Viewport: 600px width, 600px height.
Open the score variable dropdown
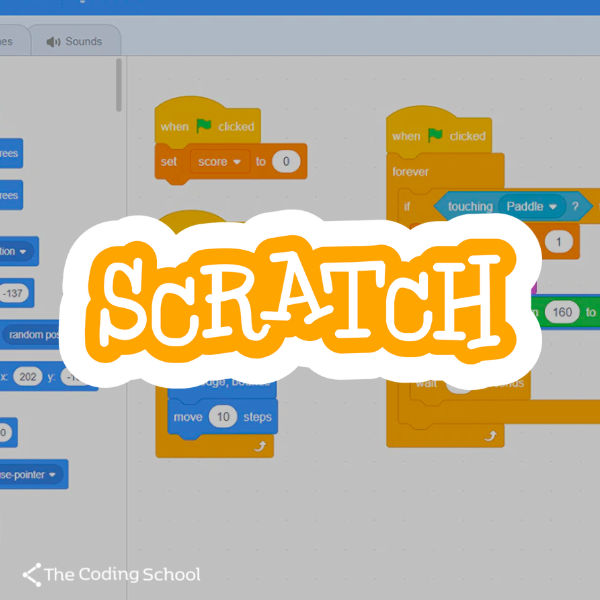pyautogui.click(x=237, y=161)
